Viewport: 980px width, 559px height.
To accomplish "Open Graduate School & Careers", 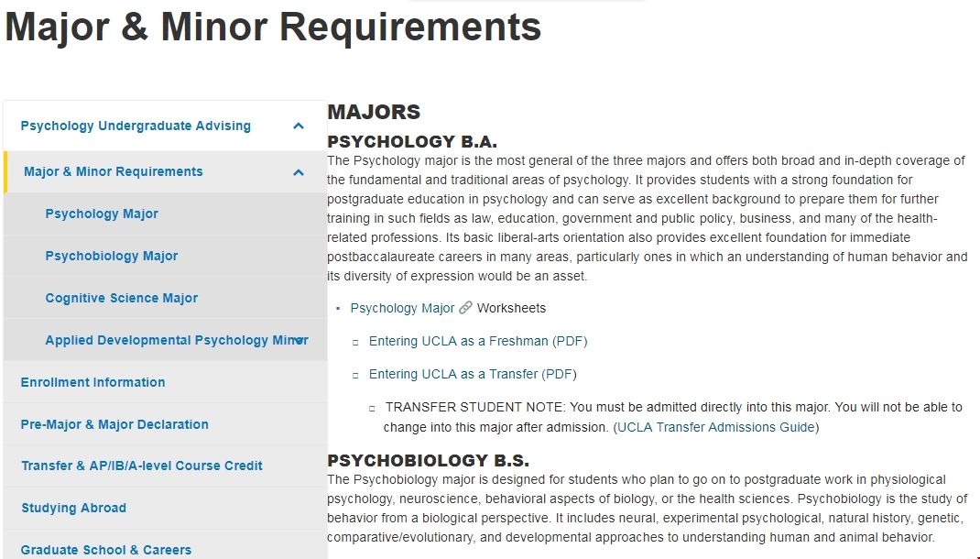I will [106, 550].
